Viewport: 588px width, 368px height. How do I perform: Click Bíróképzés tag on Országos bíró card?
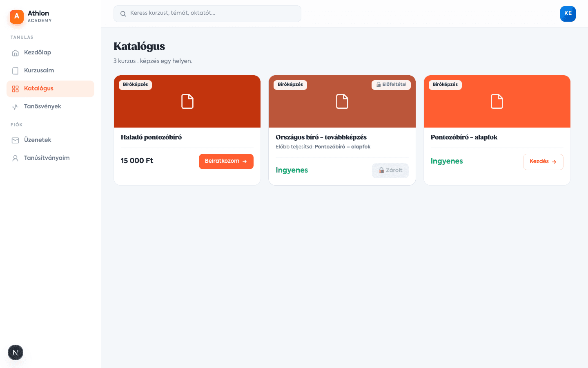[290, 85]
